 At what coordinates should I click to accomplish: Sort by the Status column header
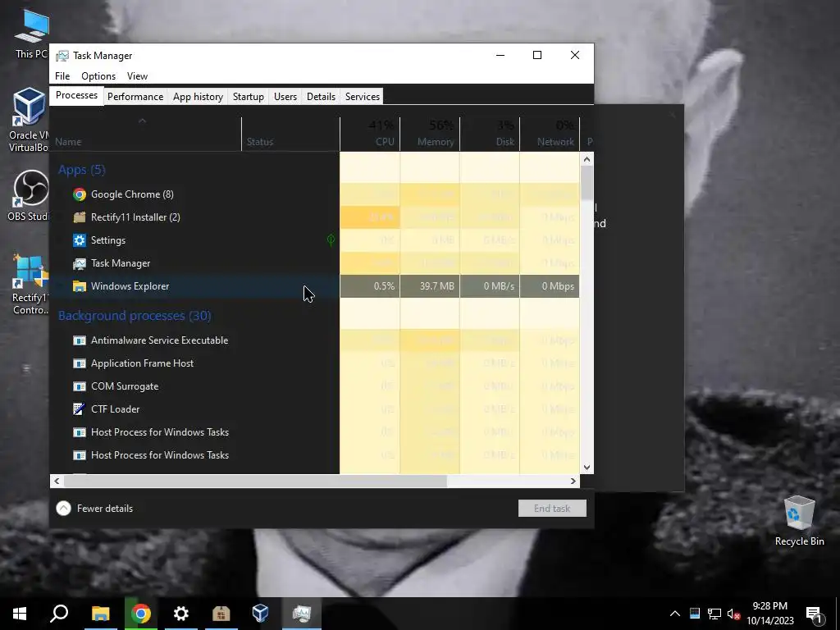point(290,135)
